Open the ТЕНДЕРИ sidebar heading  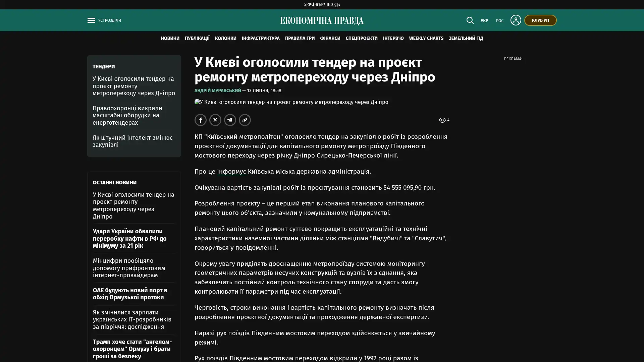pyautogui.click(x=104, y=67)
